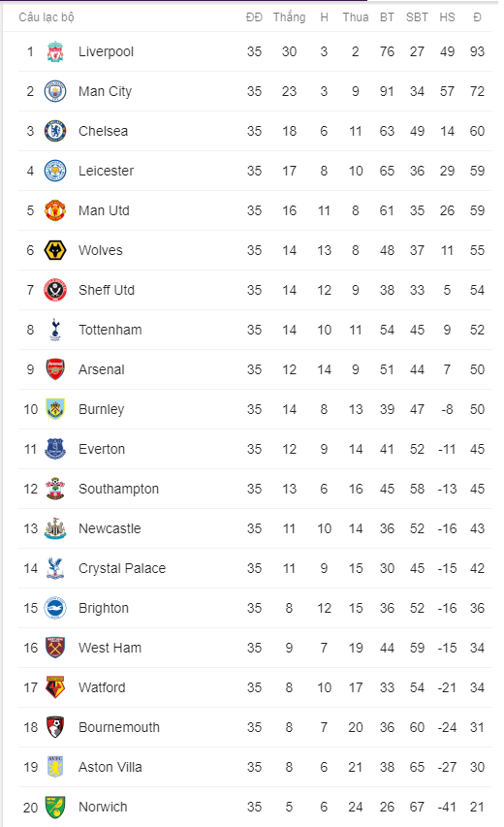Click the Thắng column header
The width and height of the screenshot is (504, 827).
pyautogui.click(x=289, y=17)
